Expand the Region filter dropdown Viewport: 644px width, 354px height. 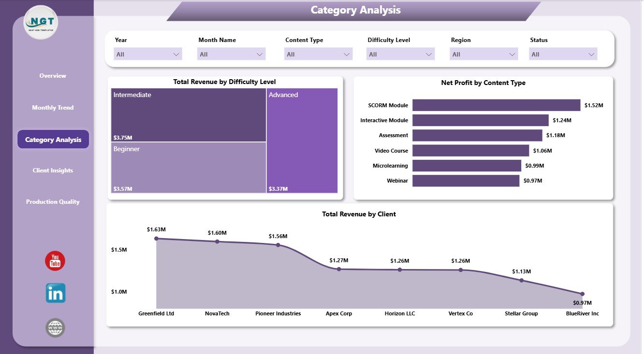(x=484, y=54)
